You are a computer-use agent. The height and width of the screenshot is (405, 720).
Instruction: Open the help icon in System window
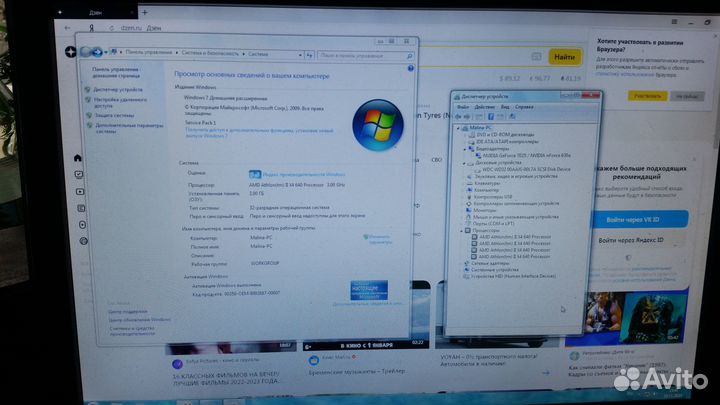click(x=411, y=68)
